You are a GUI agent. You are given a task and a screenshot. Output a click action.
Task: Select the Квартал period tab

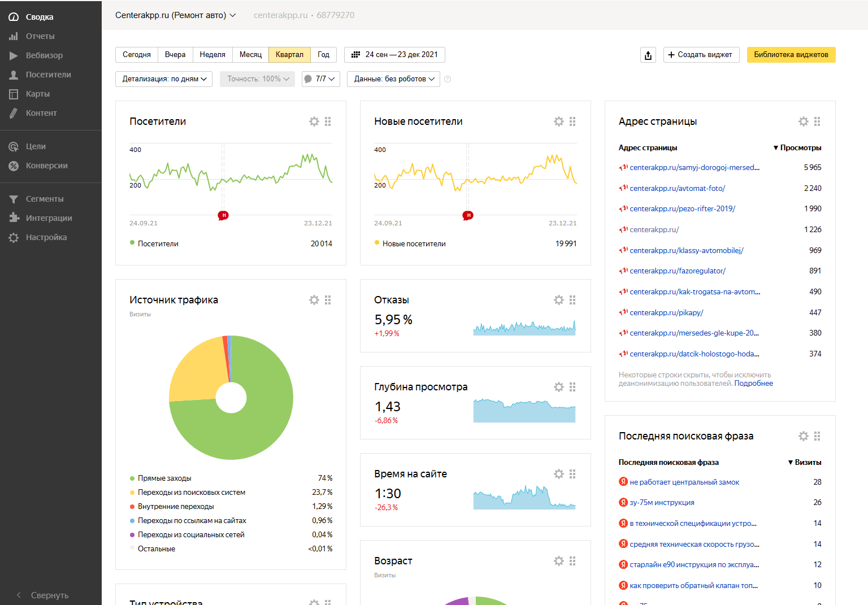point(289,55)
